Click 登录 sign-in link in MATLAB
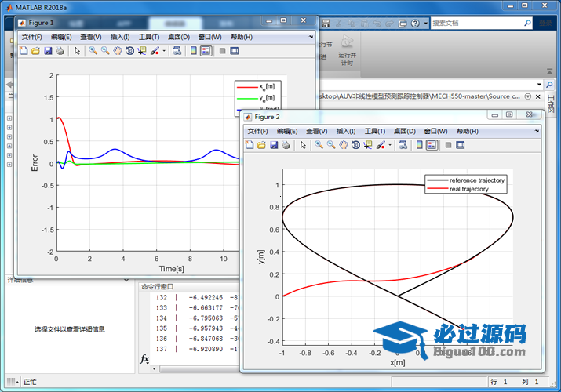Image resolution: width=561 pixels, height=392 pixels. tap(545, 24)
